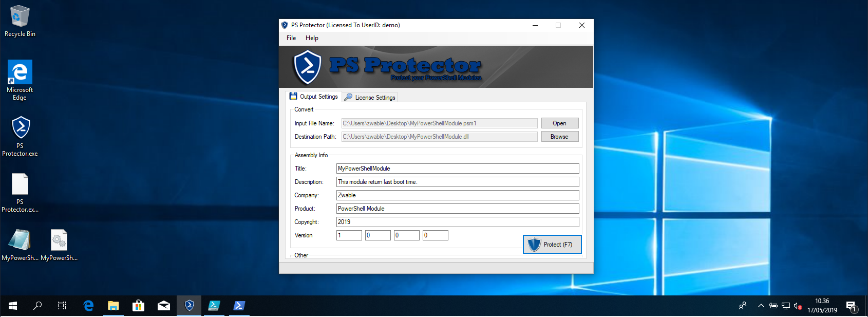Image resolution: width=868 pixels, height=317 pixels.
Task: Click the Protect (F7) button
Action: pos(552,245)
